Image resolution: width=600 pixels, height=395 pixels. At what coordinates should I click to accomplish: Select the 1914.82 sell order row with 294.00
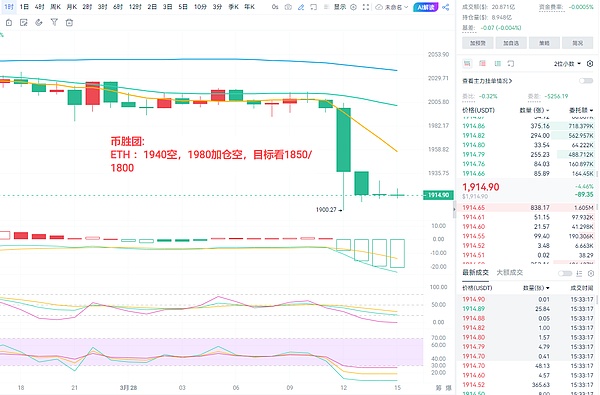pos(528,135)
